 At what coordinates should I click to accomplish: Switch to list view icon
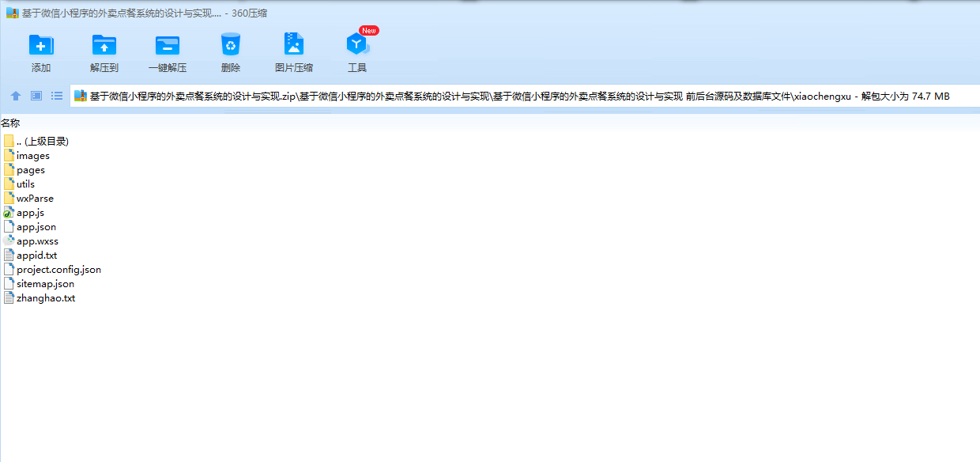(57, 96)
